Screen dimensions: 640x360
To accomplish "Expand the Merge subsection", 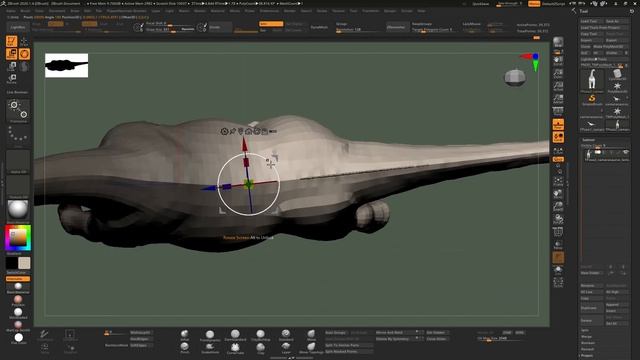I will click(x=586, y=337).
